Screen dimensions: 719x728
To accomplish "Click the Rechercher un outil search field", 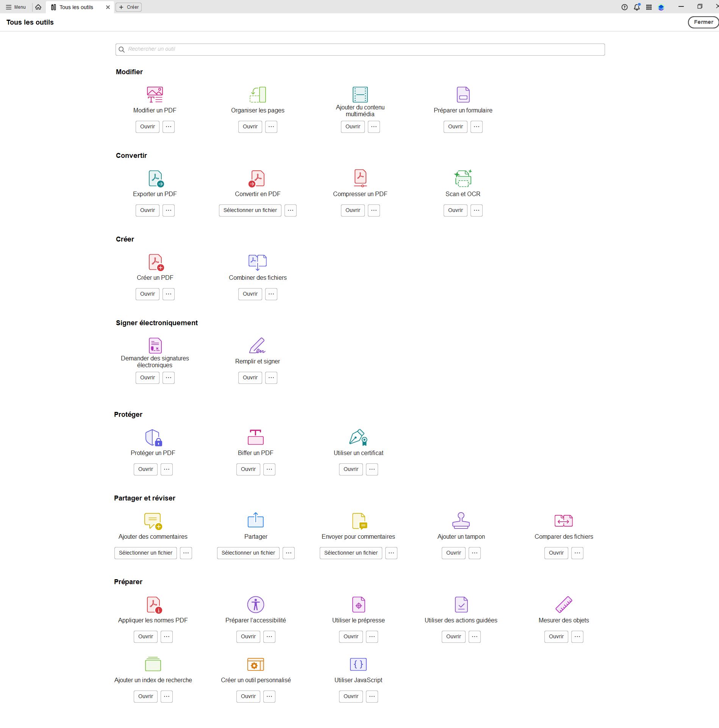I will coord(360,49).
